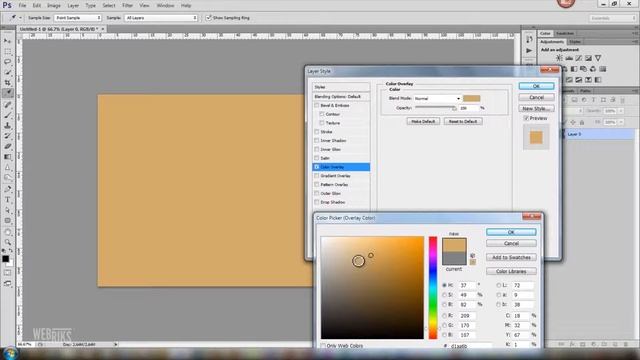Open Color Libraries
The height and width of the screenshot is (360, 640).
511,271
